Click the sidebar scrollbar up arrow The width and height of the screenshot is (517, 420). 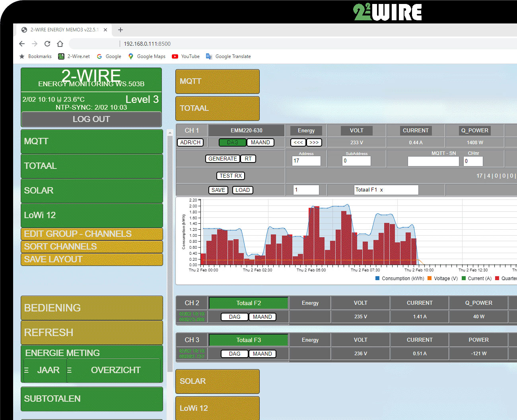point(170,133)
